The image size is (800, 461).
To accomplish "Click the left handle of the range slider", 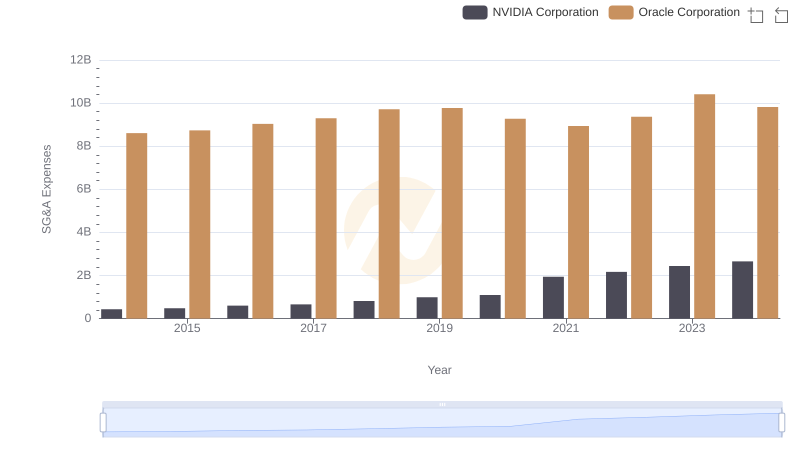I will point(103,423).
